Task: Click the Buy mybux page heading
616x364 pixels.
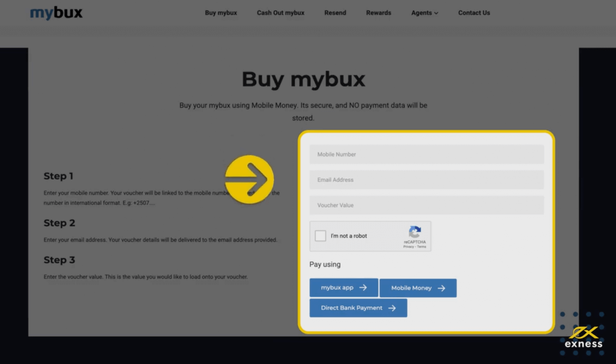Action: click(x=303, y=80)
